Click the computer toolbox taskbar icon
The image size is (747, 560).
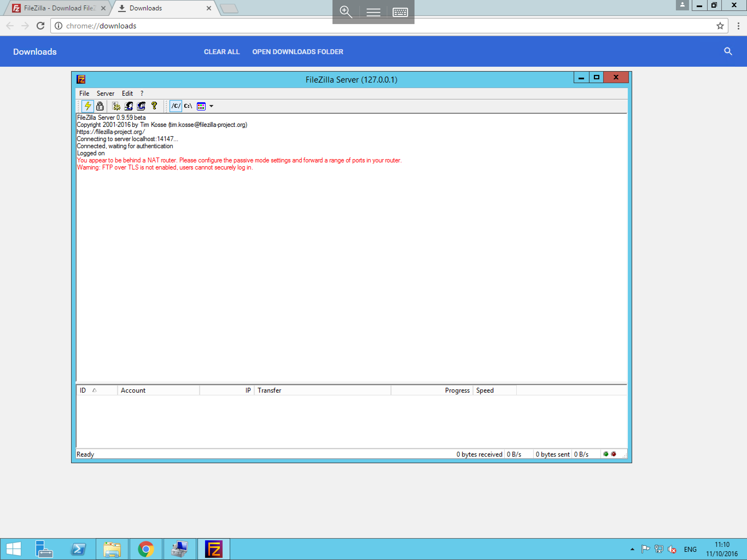(x=180, y=549)
